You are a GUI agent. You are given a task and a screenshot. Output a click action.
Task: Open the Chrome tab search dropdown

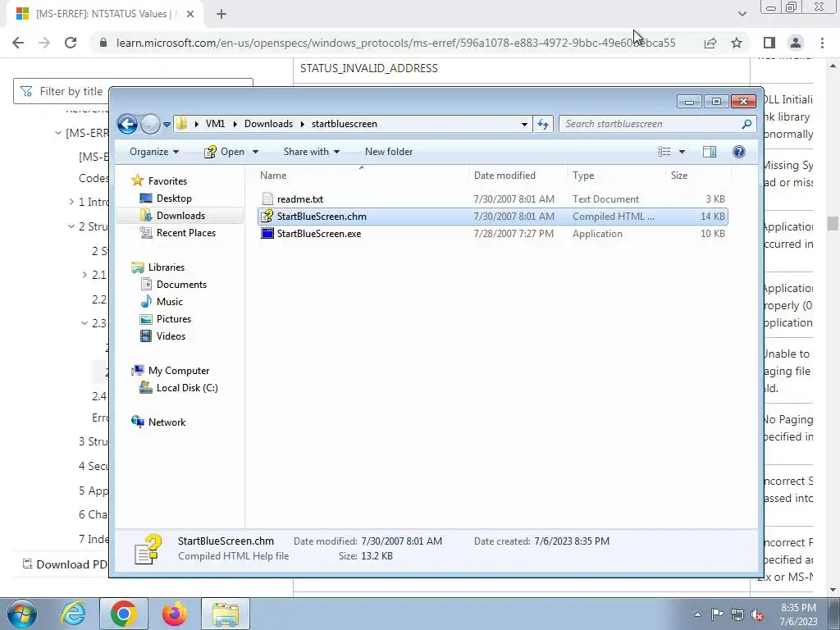(x=742, y=14)
